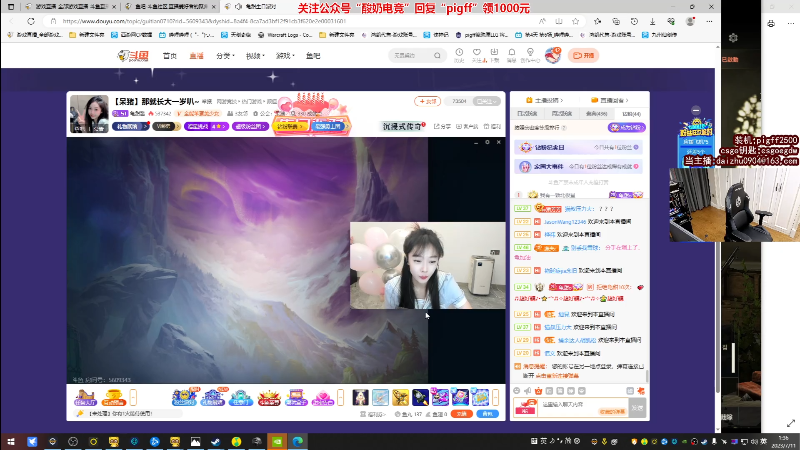
Task: Open the browser downloads icon
Action: (x=653, y=21)
